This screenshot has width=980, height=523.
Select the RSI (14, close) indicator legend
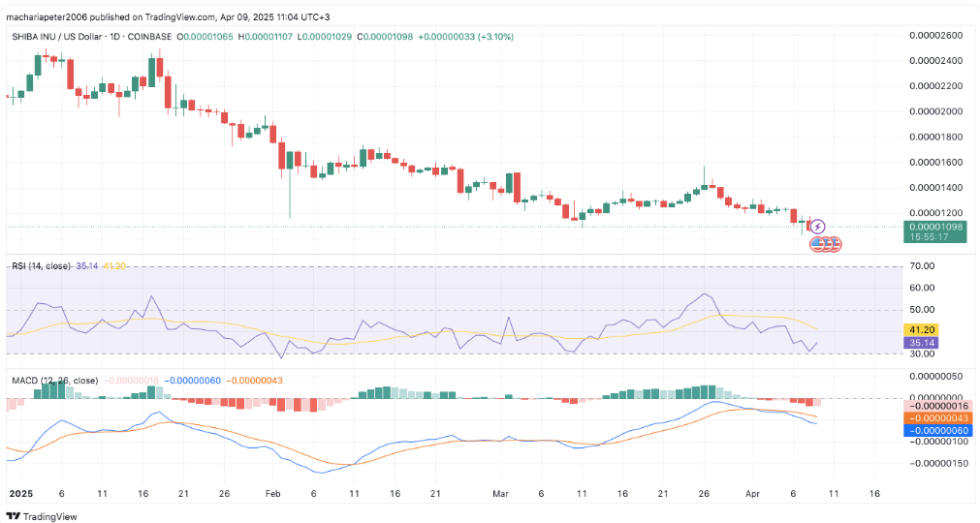[41, 265]
